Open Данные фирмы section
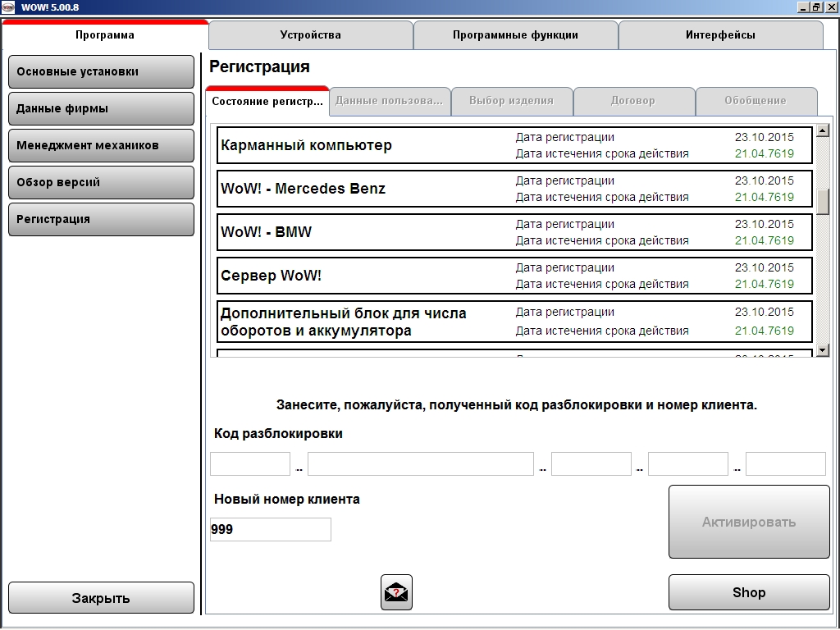840x630 pixels. (101, 109)
